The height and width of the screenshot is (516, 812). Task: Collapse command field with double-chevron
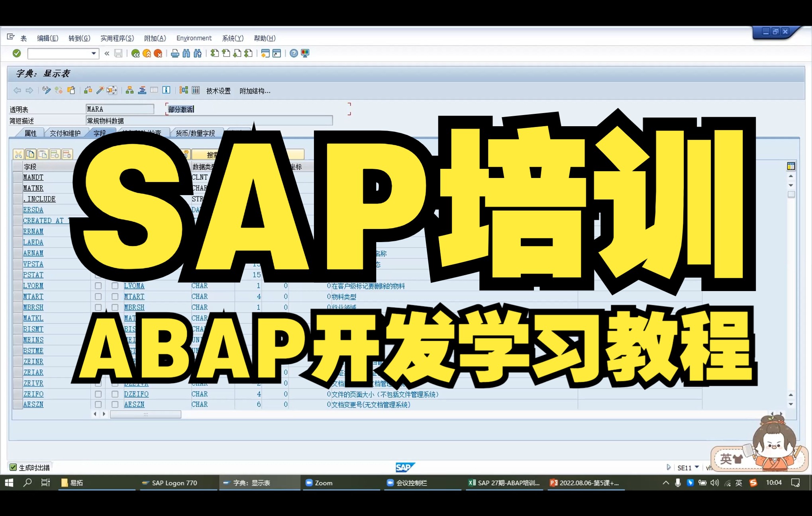(x=107, y=53)
